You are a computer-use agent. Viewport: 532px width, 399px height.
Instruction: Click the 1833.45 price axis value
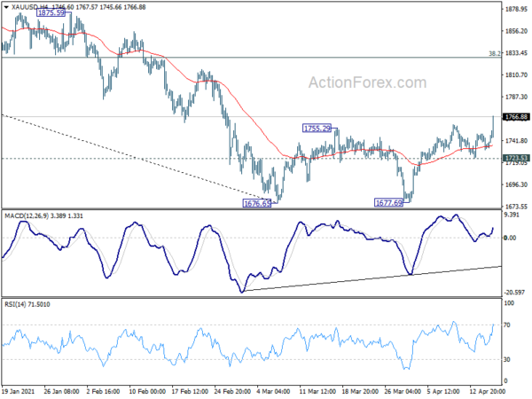[516, 53]
